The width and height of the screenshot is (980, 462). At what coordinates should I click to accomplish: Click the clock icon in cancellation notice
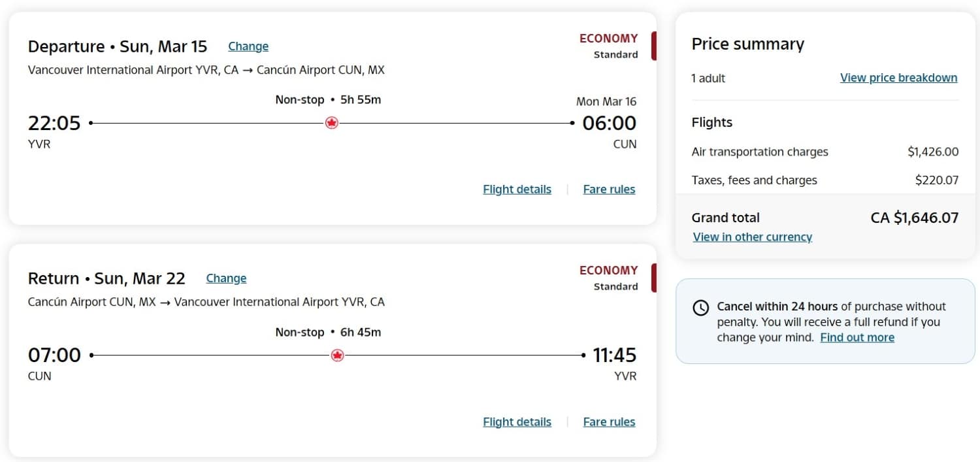tap(701, 307)
